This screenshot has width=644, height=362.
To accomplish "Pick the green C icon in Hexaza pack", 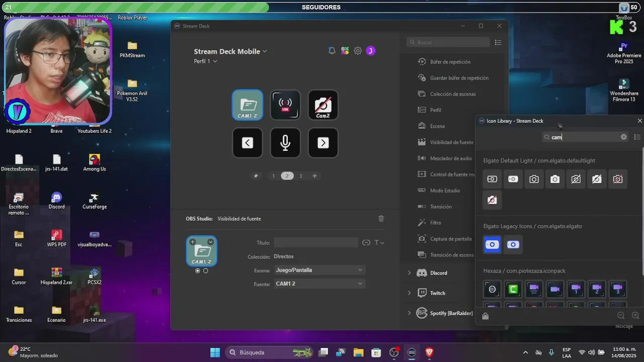I will [513, 289].
